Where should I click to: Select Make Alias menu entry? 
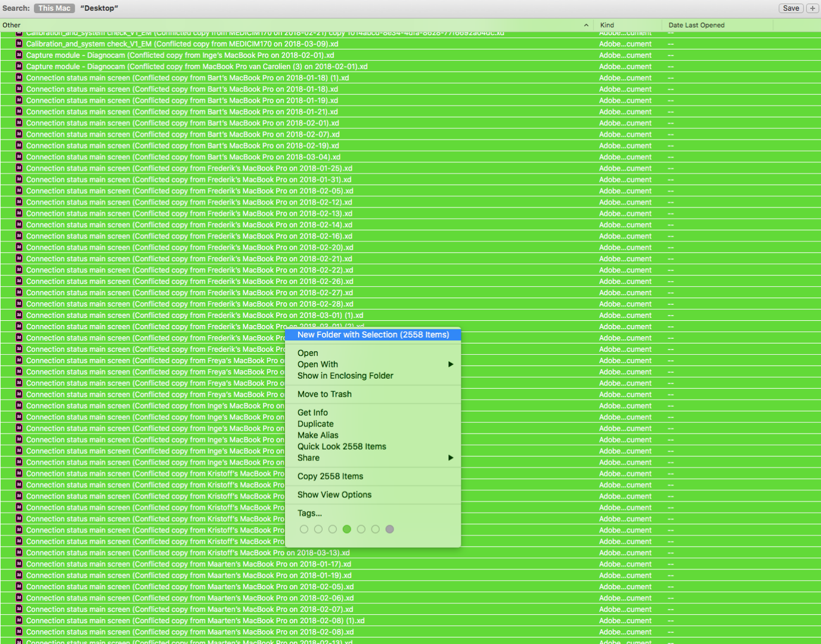(x=373, y=435)
